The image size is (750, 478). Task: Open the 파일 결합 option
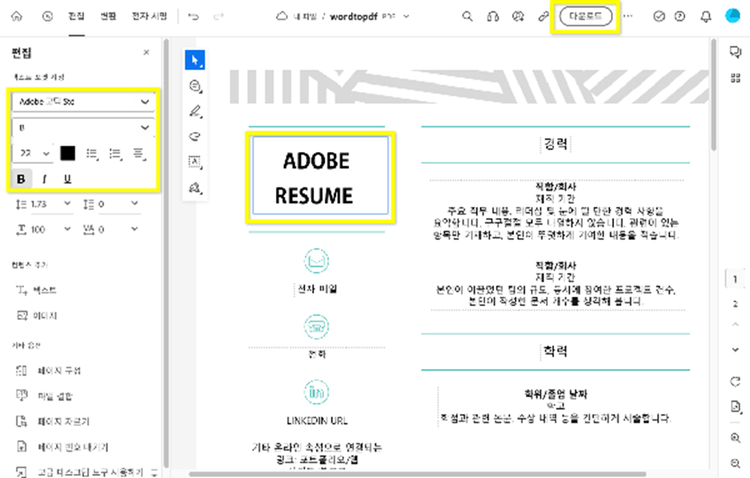point(44,396)
